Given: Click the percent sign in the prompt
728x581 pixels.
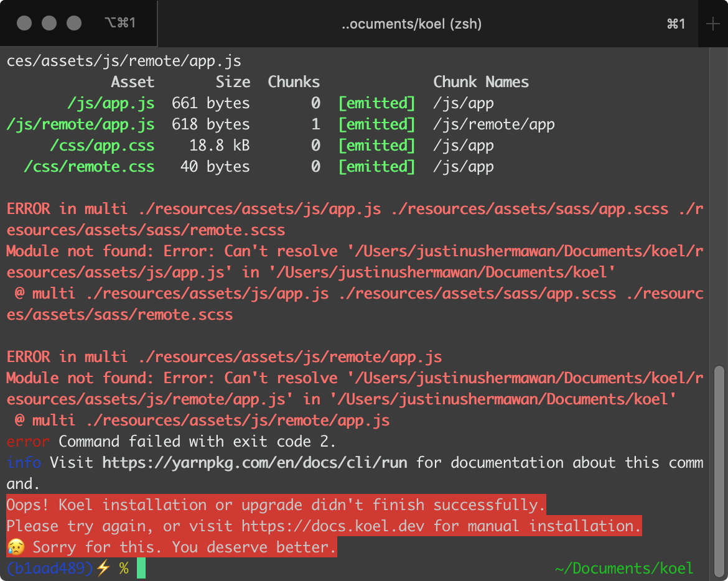Looking at the screenshot, I should tap(124, 568).
